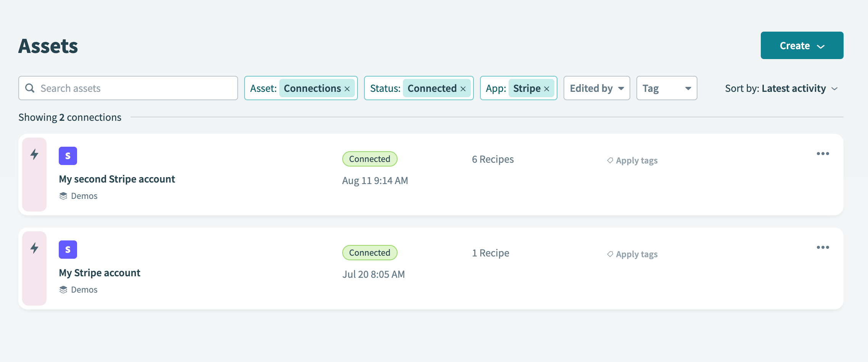Screen dimensions: 868x362
Task: Remove the Connected status filter
Action: [x=463, y=88]
